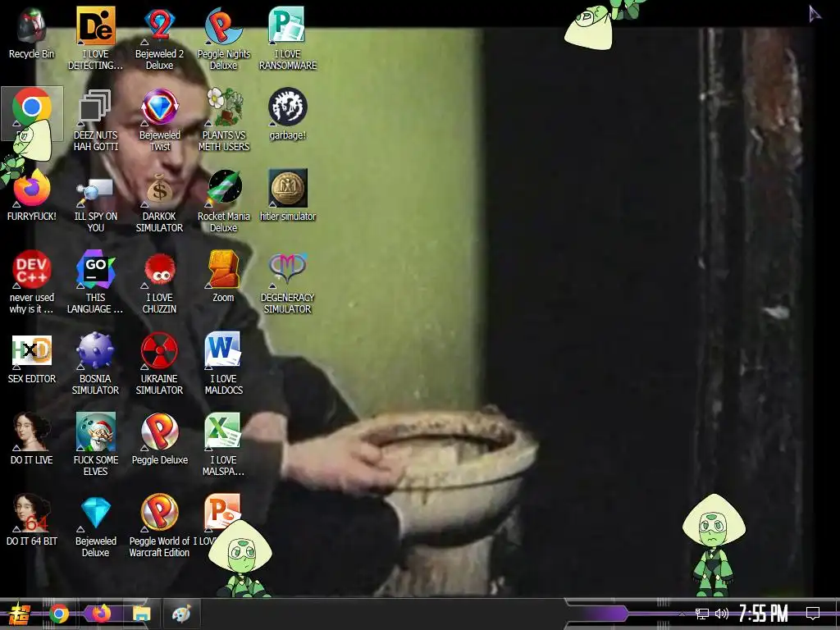
Task: Select the Google Chrome desktop shortcut
Action: [x=32, y=107]
